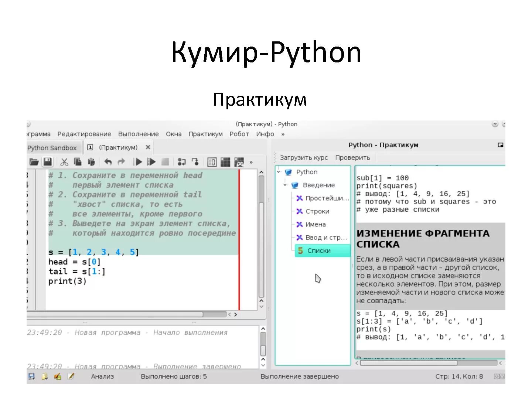Open the Выполнение menu
The width and height of the screenshot is (532, 399).
pos(139,134)
